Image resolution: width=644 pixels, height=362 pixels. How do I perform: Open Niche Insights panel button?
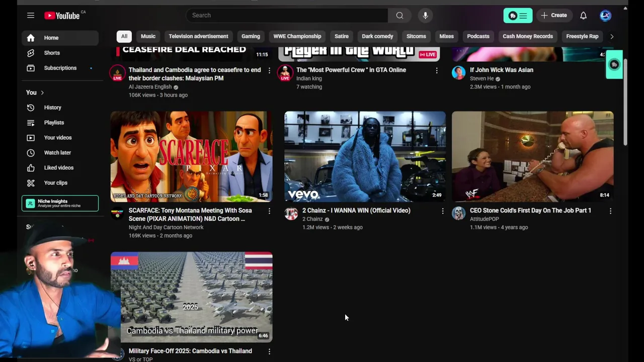pos(60,203)
